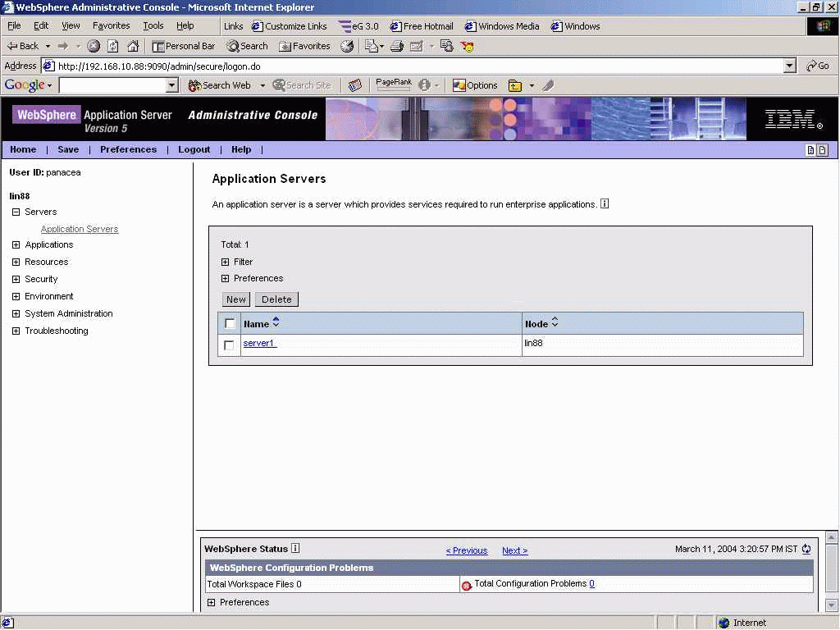Click the Print icon in toolbar
The image size is (840, 630).
click(x=397, y=46)
